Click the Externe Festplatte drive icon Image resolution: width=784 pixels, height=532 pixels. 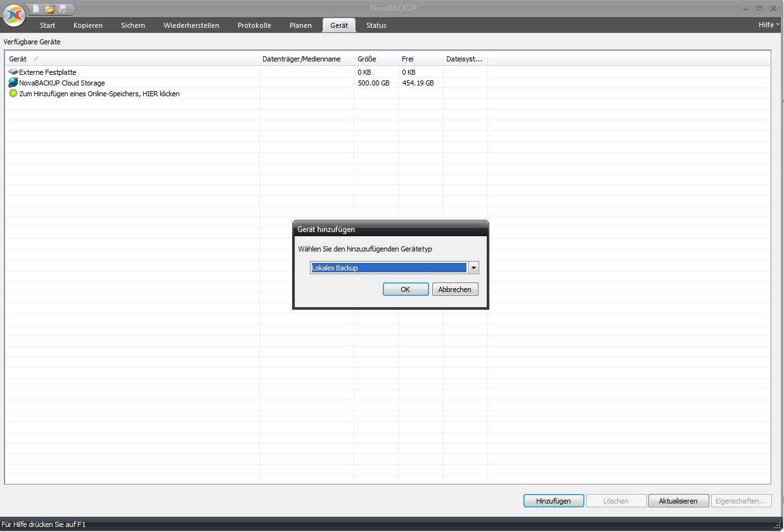pos(13,72)
